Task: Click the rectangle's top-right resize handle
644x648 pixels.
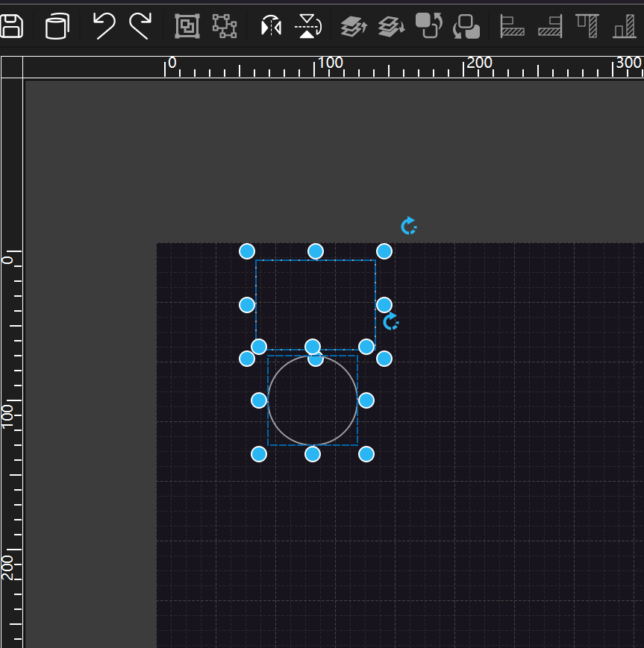Action: pos(384,251)
